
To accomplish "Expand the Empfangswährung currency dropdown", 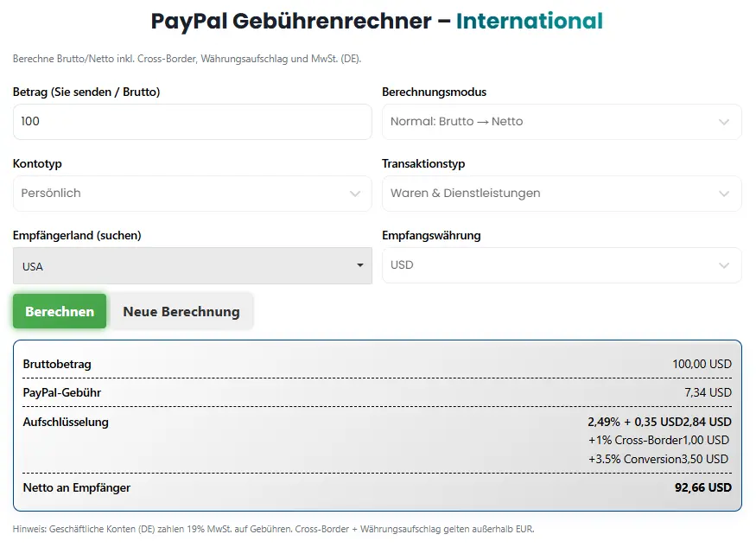I will pyautogui.click(x=562, y=265).
